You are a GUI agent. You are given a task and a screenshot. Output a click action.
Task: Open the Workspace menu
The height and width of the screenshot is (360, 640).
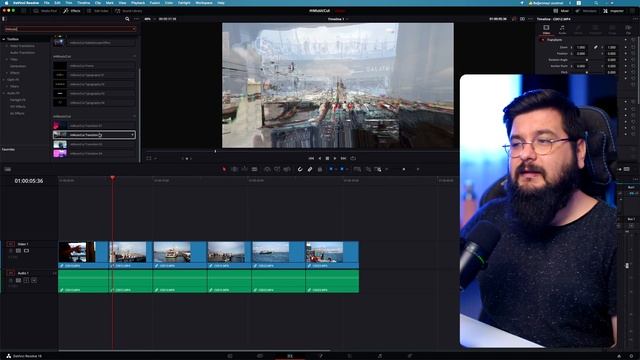[x=204, y=3]
